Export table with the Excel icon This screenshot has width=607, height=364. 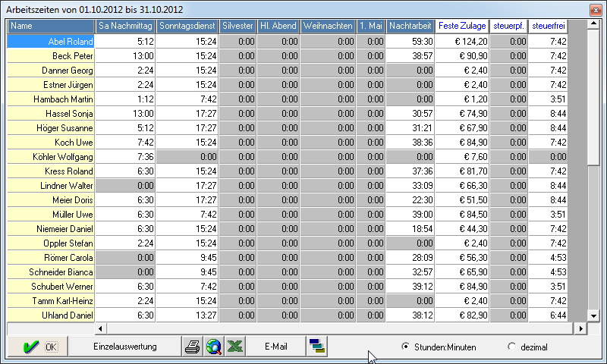click(235, 347)
